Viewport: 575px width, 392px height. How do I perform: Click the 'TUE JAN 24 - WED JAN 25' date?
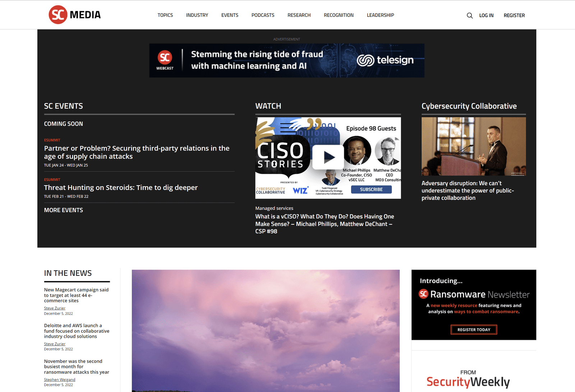66,165
